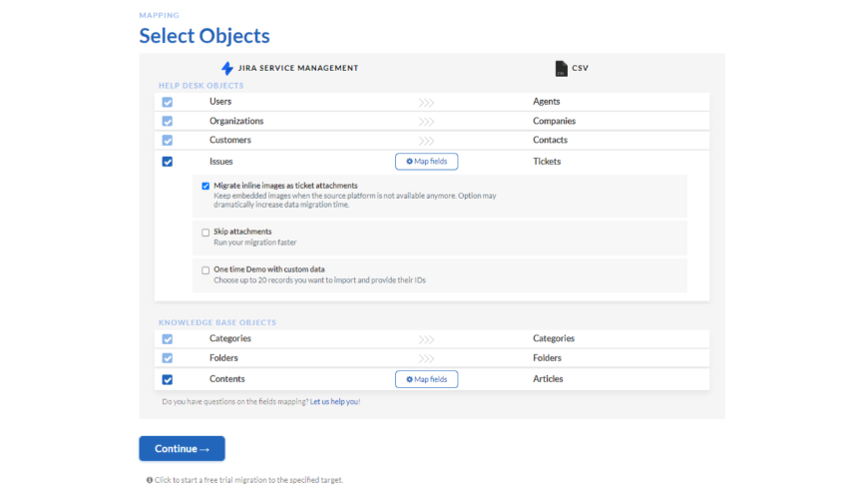Click the CSV file icon
This screenshot has width=868, height=493.
click(561, 69)
